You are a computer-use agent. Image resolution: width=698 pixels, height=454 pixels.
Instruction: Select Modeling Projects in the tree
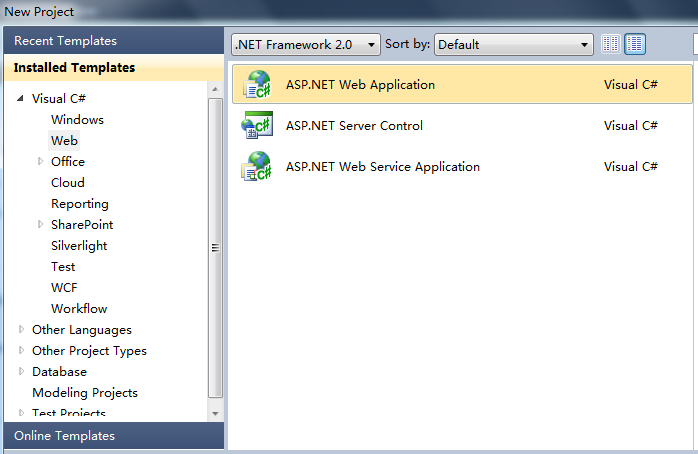(x=85, y=393)
